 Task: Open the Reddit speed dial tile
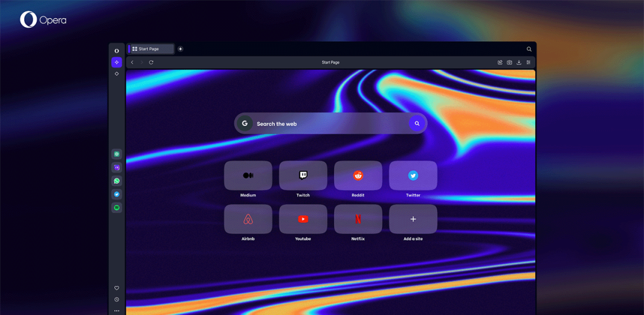click(358, 176)
